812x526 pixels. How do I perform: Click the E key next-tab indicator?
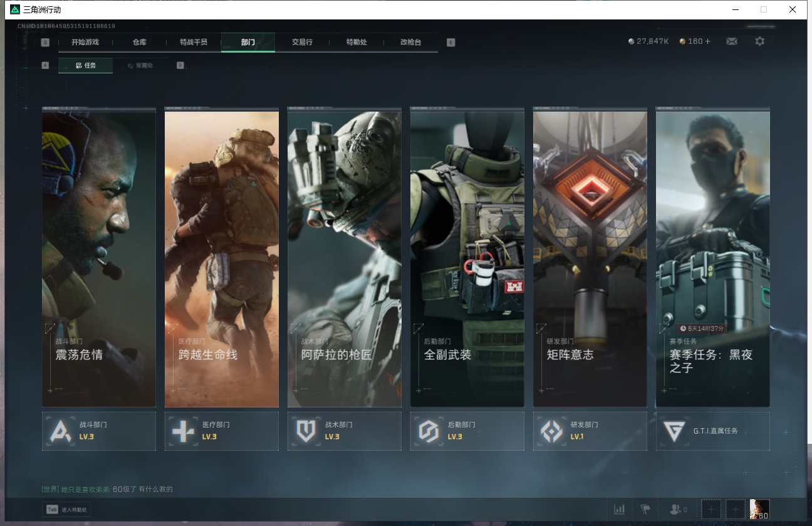(450, 43)
